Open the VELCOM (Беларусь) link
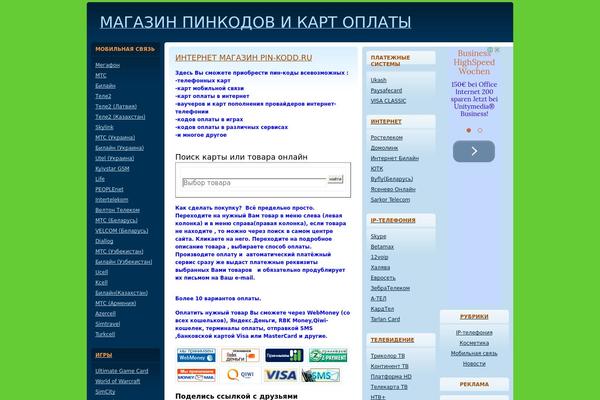Viewport: 600px width, 400px height. [122, 230]
